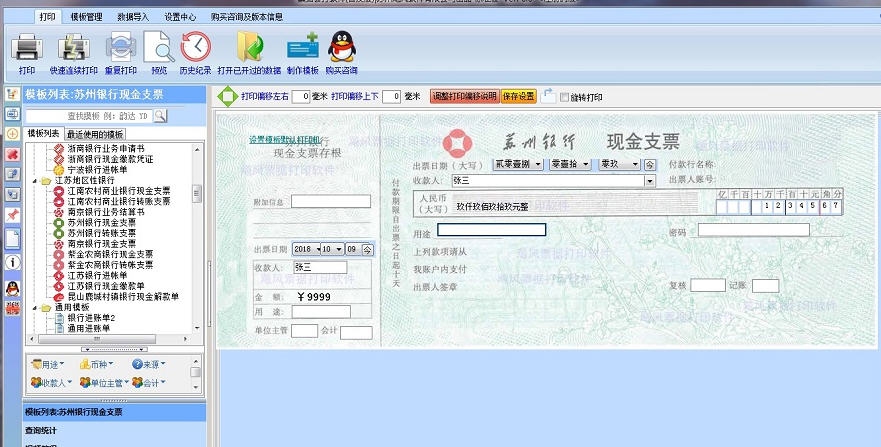Open the 单位主管 dropdown in bottom panel
Viewport: 881px width, 447px height.
tap(104, 383)
